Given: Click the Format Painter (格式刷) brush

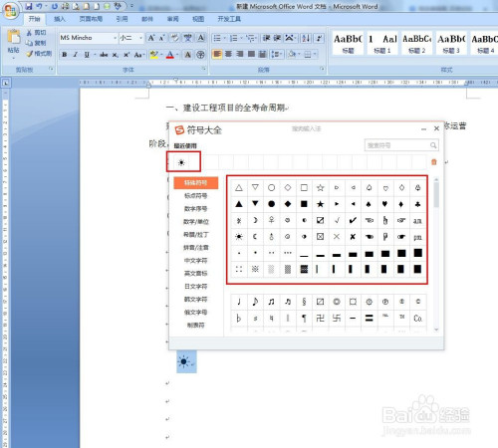Looking at the screenshot, I should [39, 53].
